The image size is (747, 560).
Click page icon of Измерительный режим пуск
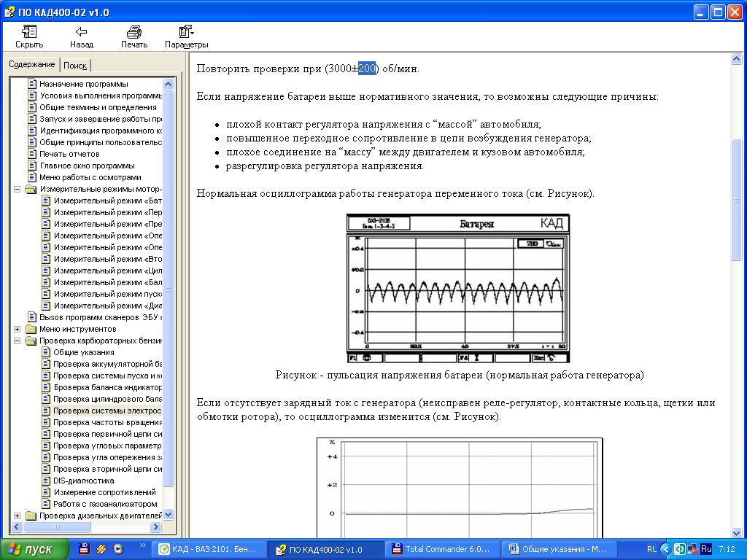click(46, 294)
